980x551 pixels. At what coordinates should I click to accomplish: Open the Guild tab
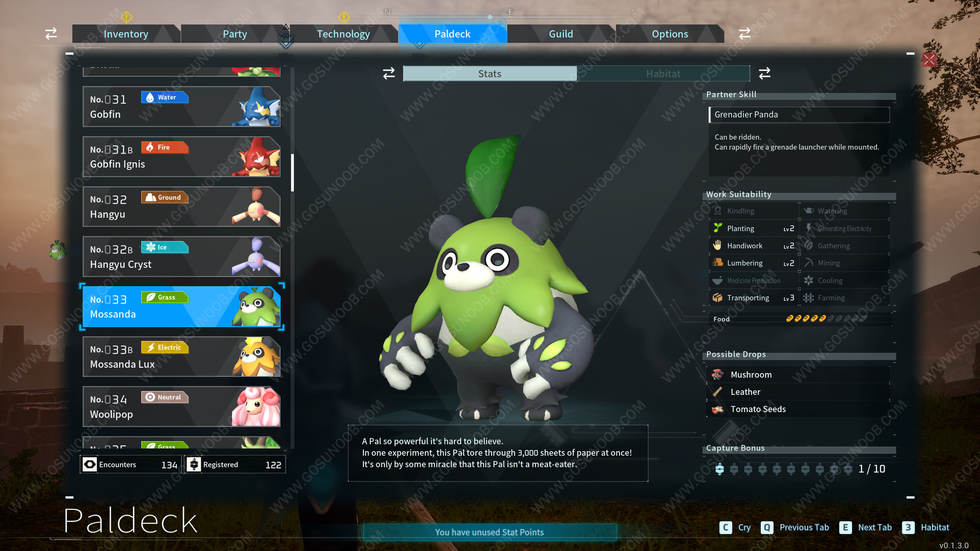[x=561, y=34]
